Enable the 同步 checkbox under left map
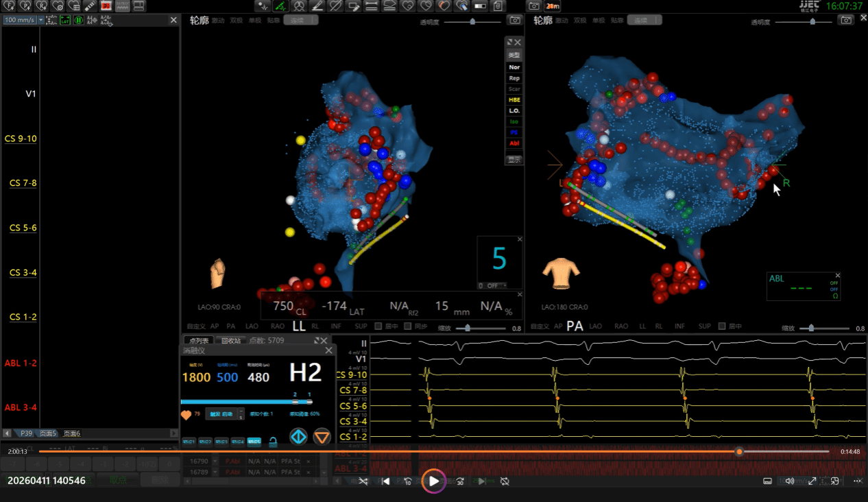 [x=407, y=326]
